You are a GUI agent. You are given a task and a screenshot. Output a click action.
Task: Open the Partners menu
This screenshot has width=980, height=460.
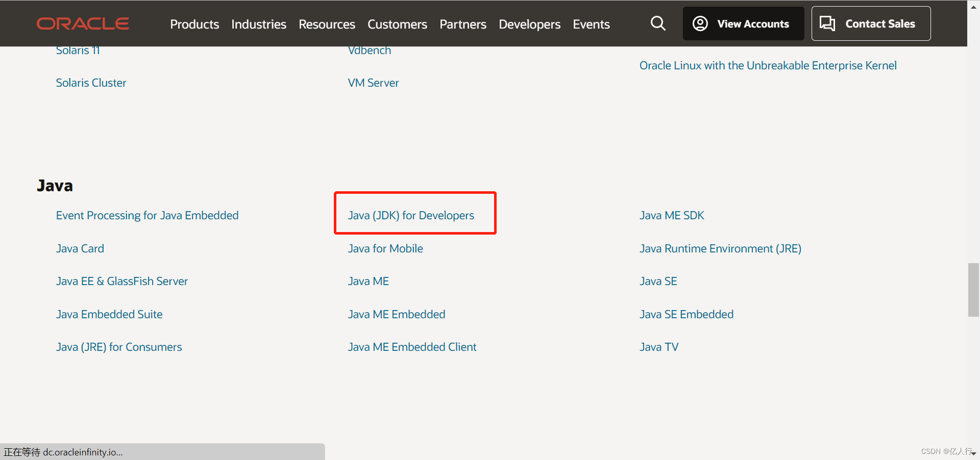(463, 24)
